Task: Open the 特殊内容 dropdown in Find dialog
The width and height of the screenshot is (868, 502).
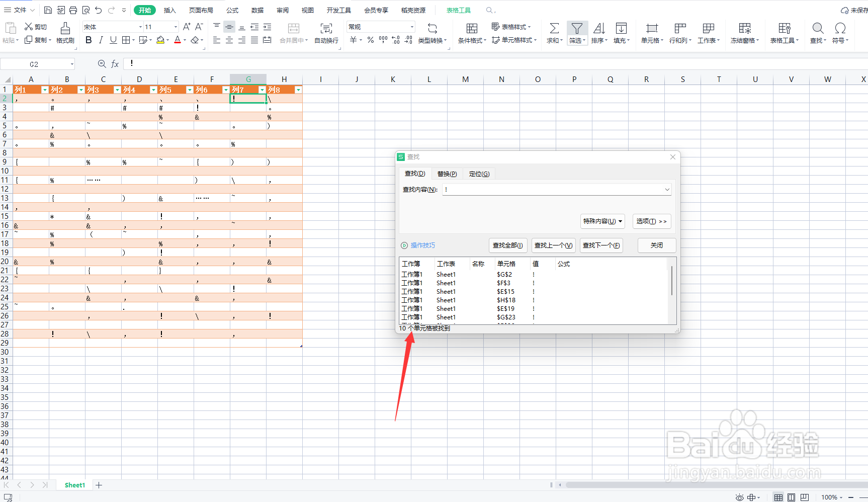Action: (602, 221)
